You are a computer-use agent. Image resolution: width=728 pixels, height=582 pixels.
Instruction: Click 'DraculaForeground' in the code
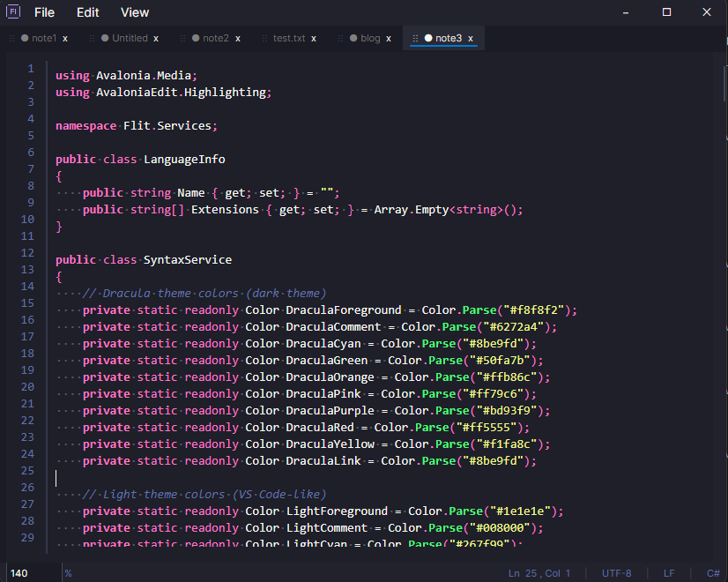tap(344, 310)
